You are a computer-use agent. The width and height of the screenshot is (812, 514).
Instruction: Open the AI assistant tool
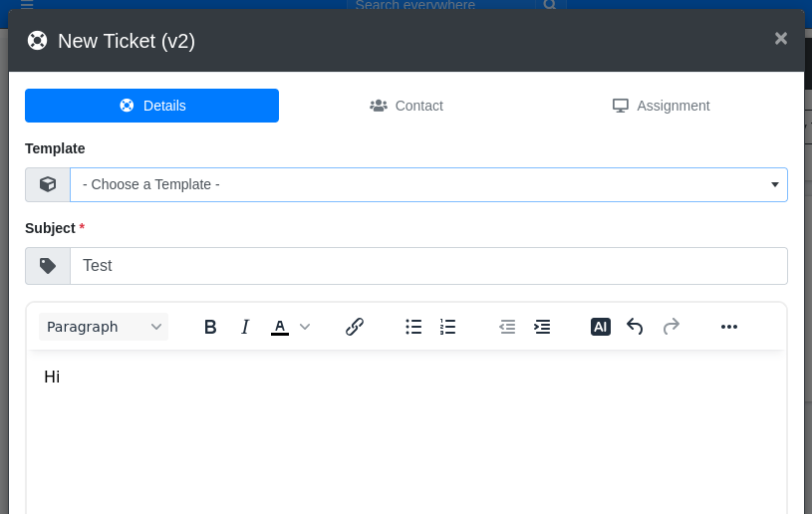[600, 327]
